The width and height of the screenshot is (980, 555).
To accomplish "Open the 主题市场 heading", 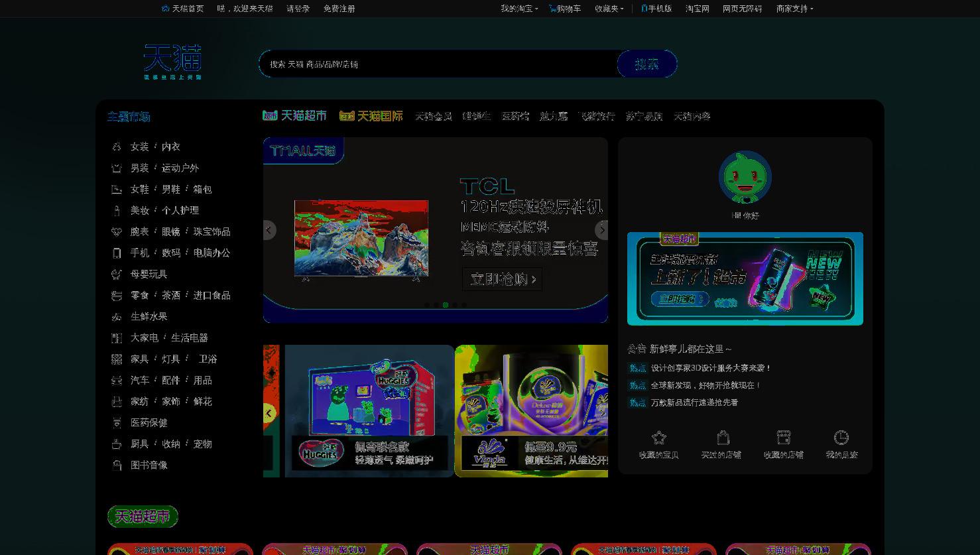I will point(129,117).
